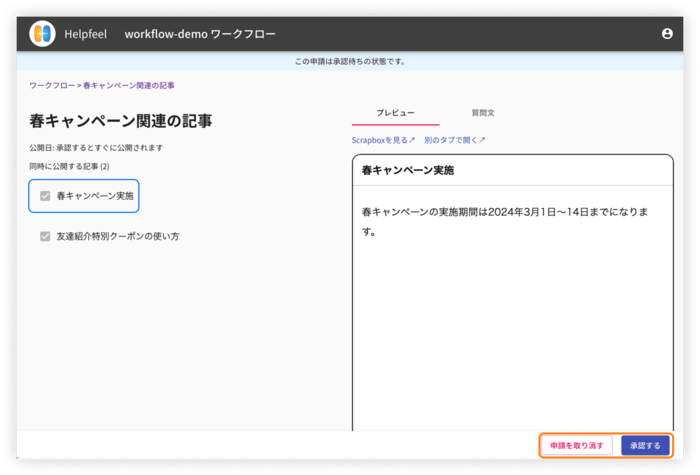Go to ワークフロー breadcrumb link
The image size is (700, 475).
(52, 85)
